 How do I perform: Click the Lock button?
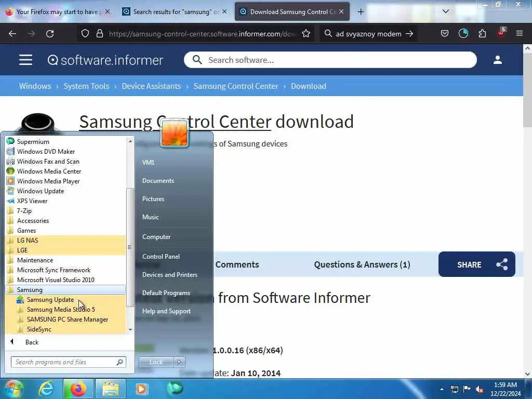(156, 362)
